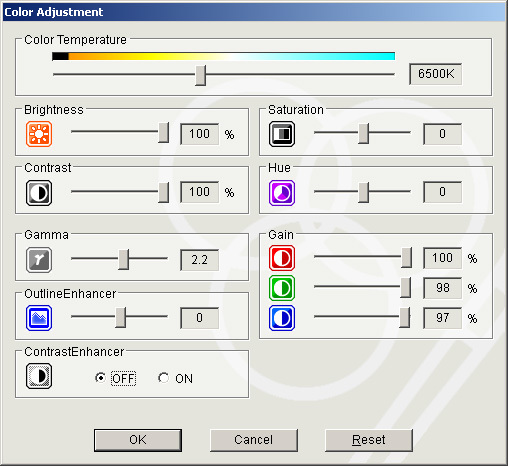Click the red Gain icon
The width and height of the screenshot is (508, 466).
pyautogui.click(x=282, y=258)
